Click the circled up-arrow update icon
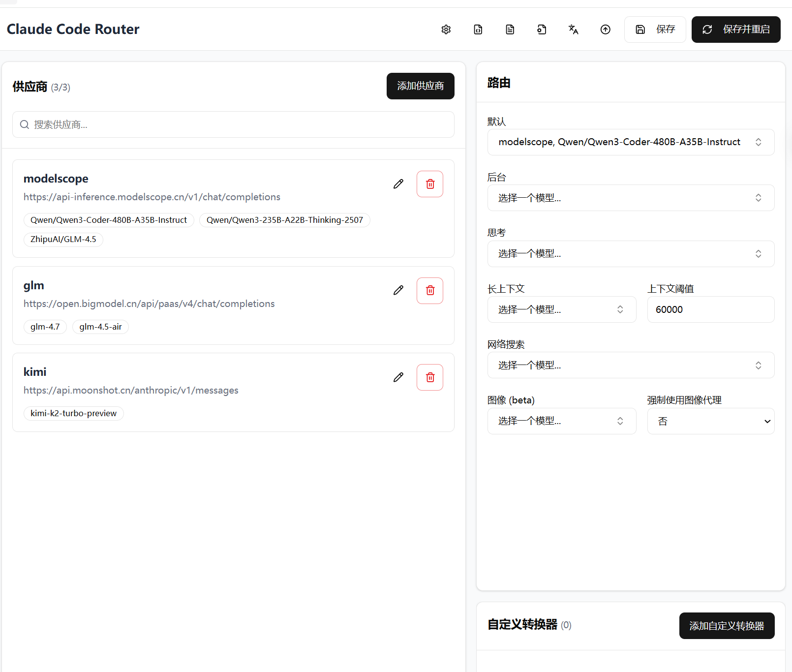792x672 pixels. pyautogui.click(x=606, y=30)
